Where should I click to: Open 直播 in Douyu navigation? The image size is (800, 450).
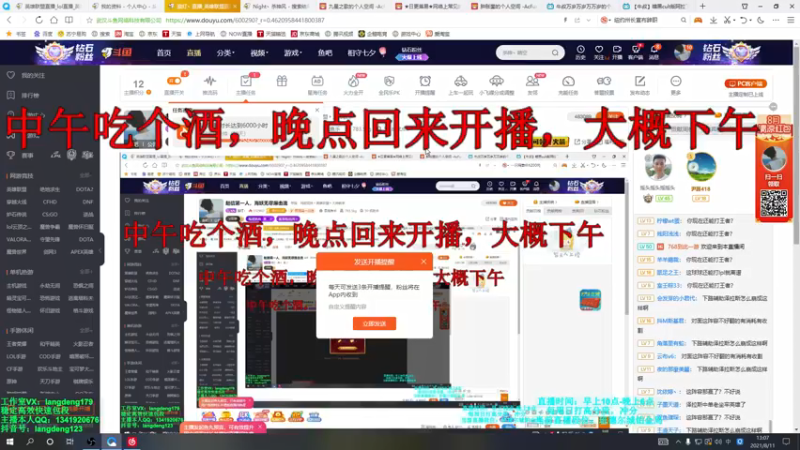[194, 53]
